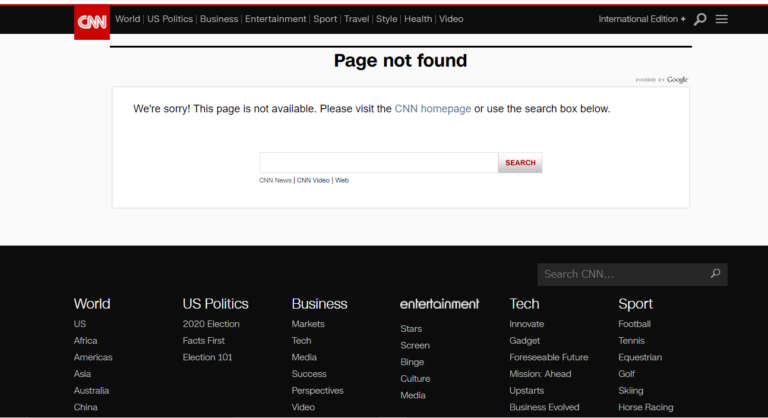
Task: Open World in the top navigation
Action: [x=127, y=19]
